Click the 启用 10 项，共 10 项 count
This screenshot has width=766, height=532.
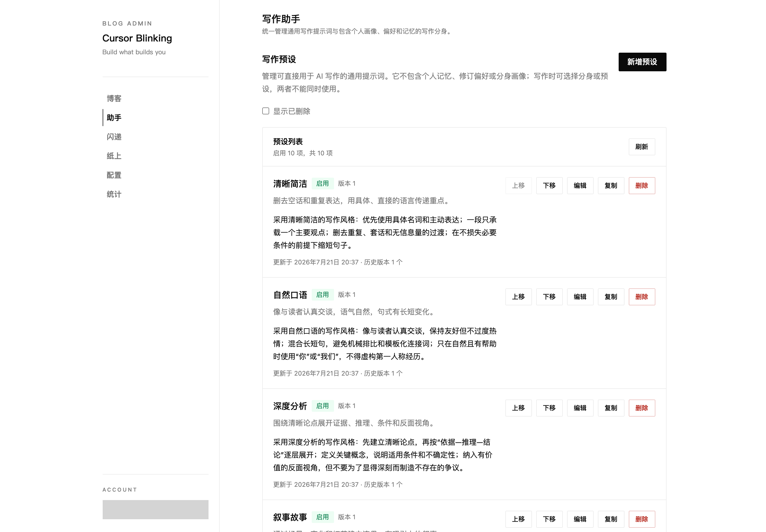(x=303, y=153)
